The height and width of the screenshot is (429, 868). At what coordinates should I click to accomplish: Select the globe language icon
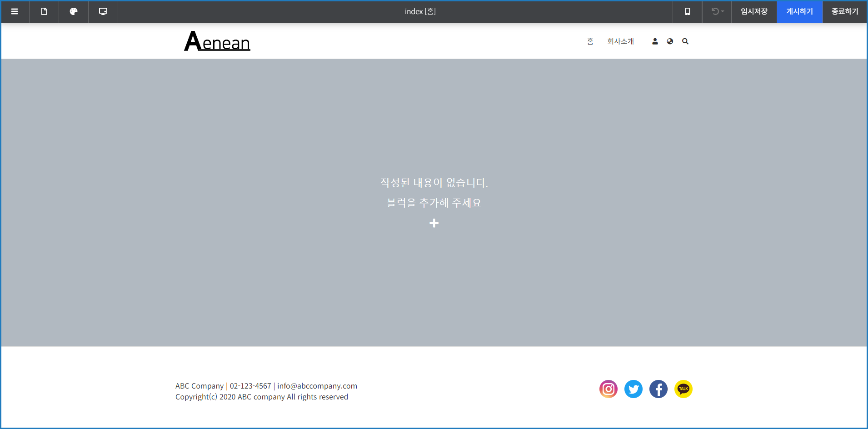pyautogui.click(x=670, y=41)
